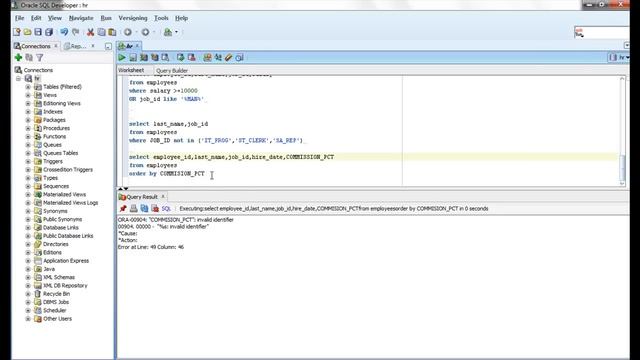
Task: Run Statement with the green play icon
Action: click(122, 58)
